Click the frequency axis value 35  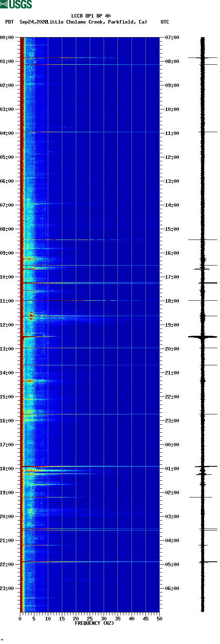[118, 619]
